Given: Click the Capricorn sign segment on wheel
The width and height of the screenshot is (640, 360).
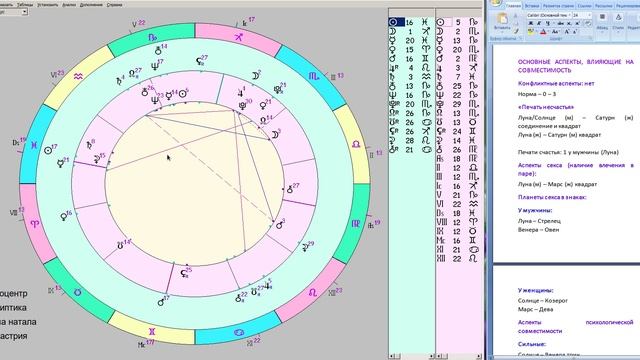Looking at the screenshot, I should point(151,38).
